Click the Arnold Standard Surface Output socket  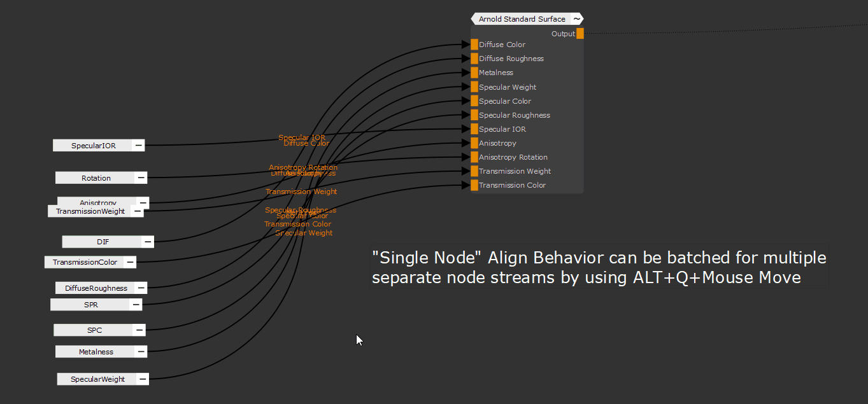click(x=580, y=34)
